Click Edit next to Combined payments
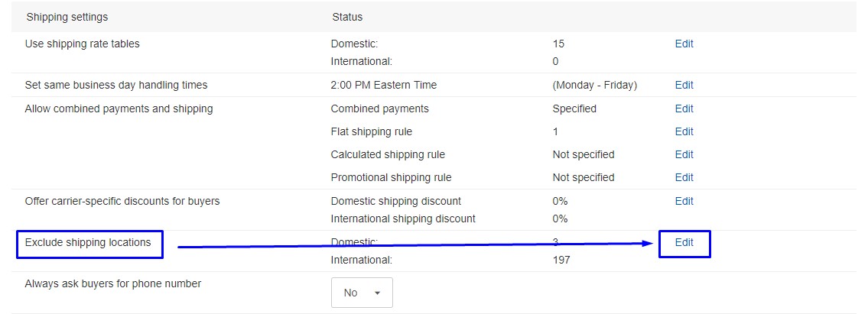Screen dimensions: 868x314 click(x=684, y=108)
